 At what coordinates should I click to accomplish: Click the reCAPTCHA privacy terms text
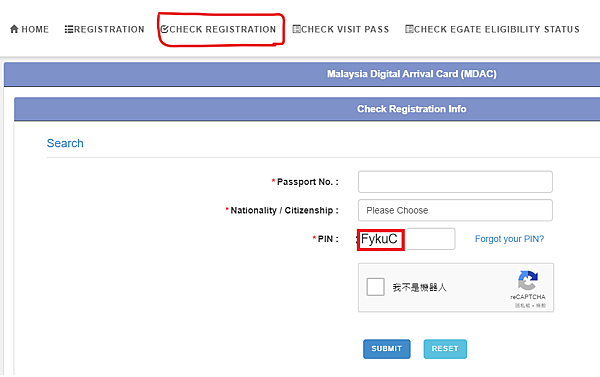point(530,305)
